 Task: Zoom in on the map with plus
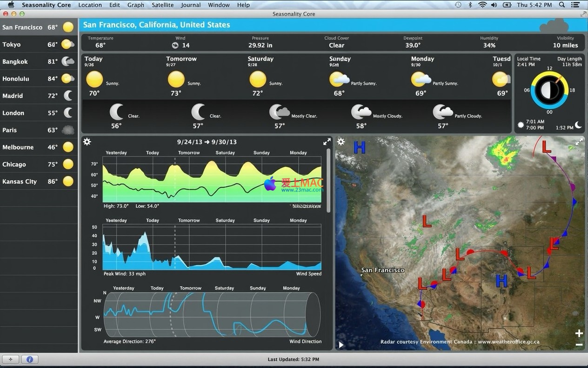(x=579, y=333)
